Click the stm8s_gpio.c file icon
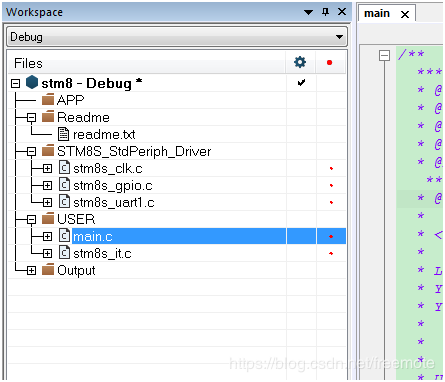 point(65,185)
